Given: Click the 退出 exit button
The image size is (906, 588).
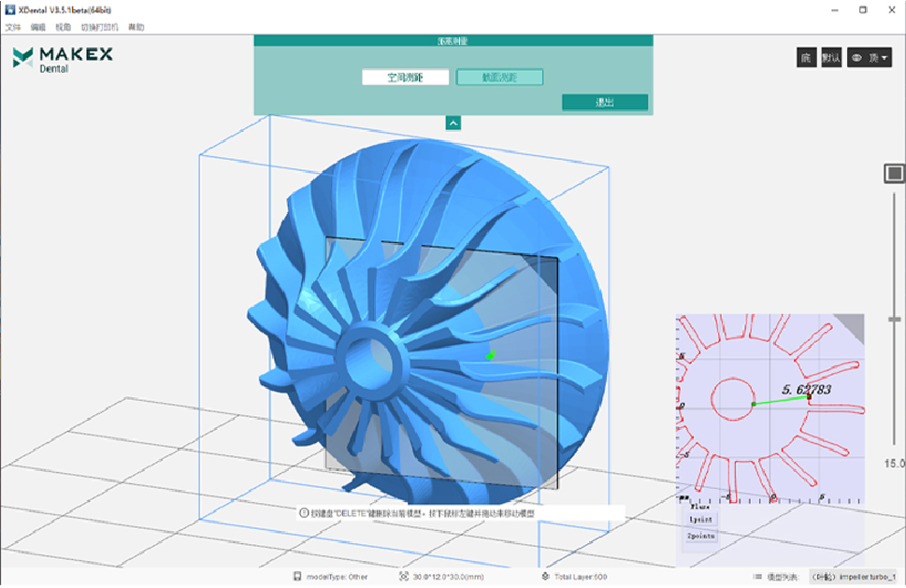Looking at the screenshot, I should coord(605,102).
